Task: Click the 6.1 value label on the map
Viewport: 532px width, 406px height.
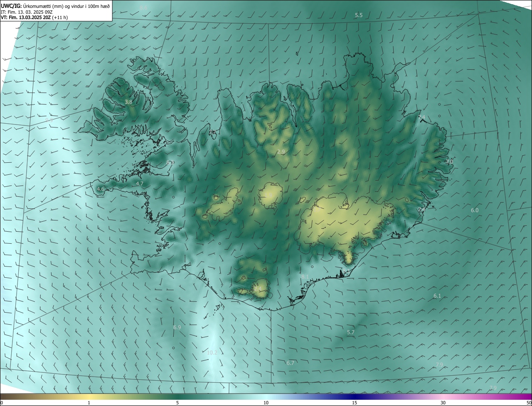Action: pyautogui.click(x=437, y=296)
